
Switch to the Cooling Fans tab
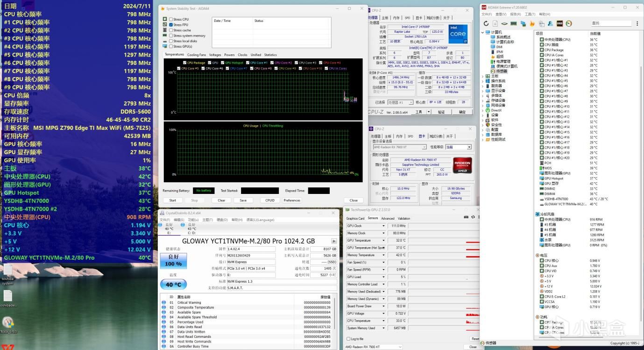click(x=197, y=55)
